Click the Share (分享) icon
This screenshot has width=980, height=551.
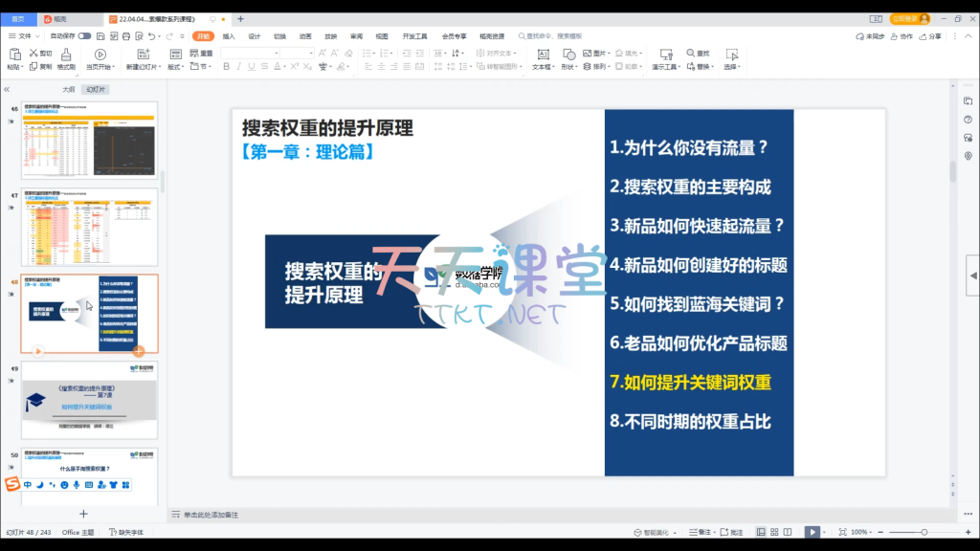(x=929, y=36)
